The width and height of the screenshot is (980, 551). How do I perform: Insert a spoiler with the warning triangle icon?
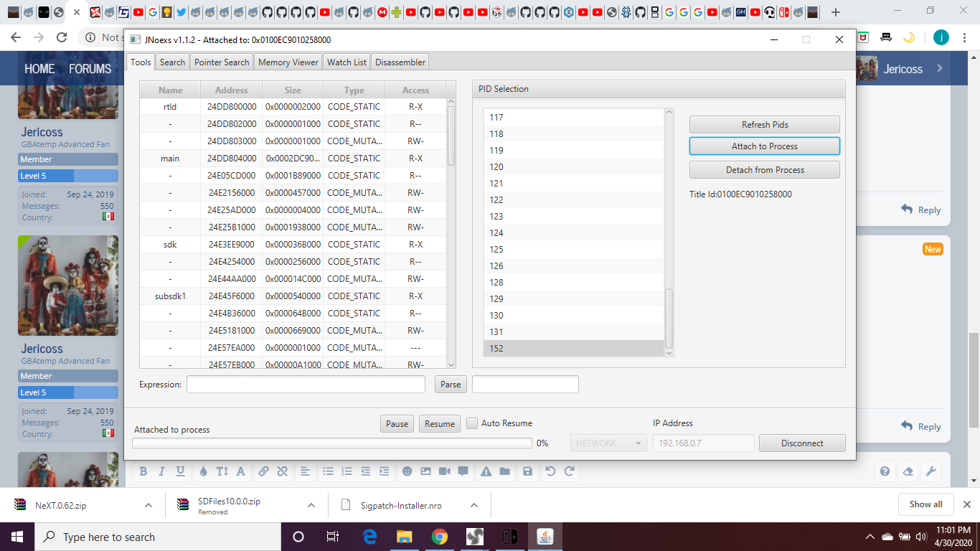click(x=486, y=471)
